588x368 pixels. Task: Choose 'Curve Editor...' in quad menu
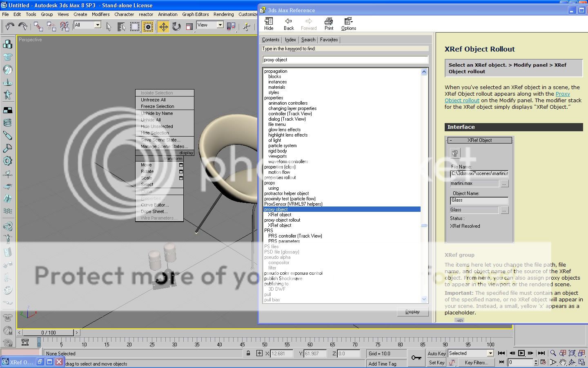coord(155,205)
